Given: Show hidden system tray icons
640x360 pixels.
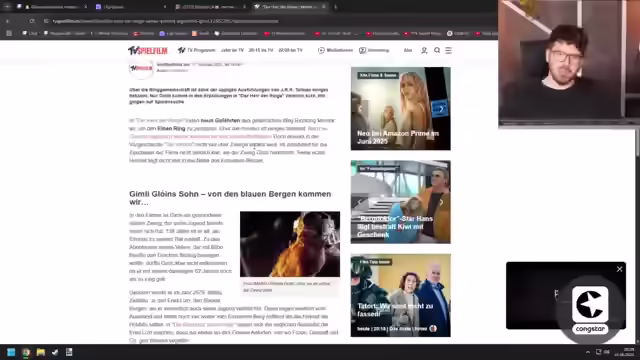Looking at the screenshot, I should click(588, 352).
